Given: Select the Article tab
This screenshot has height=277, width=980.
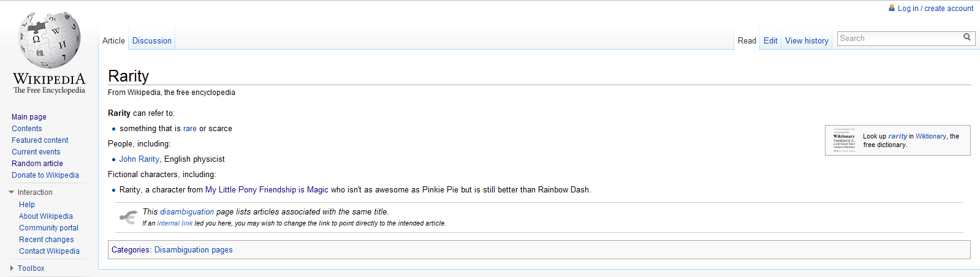Looking at the screenshot, I should point(113,40).
